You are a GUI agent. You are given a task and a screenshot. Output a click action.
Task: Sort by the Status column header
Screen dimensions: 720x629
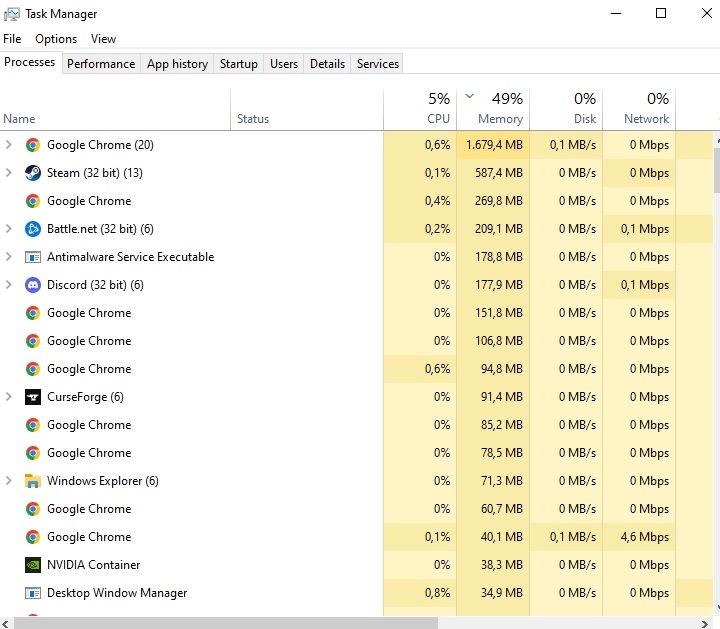point(307,110)
